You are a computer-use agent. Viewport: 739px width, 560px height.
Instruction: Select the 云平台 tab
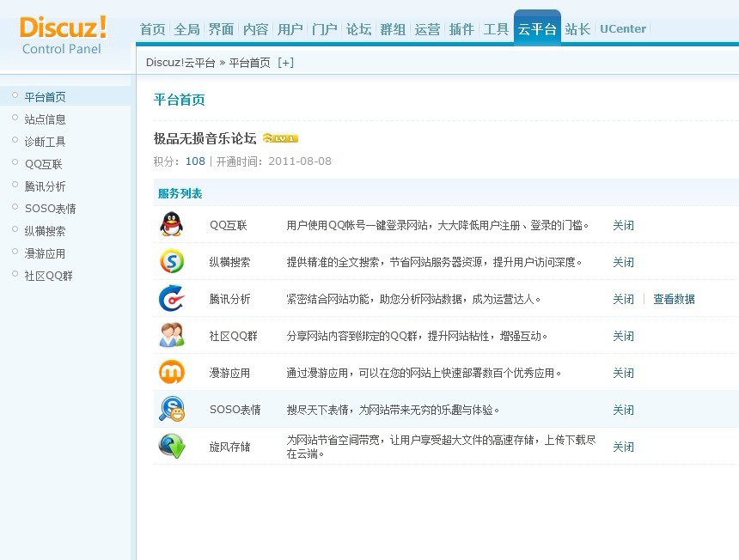(x=537, y=29)
